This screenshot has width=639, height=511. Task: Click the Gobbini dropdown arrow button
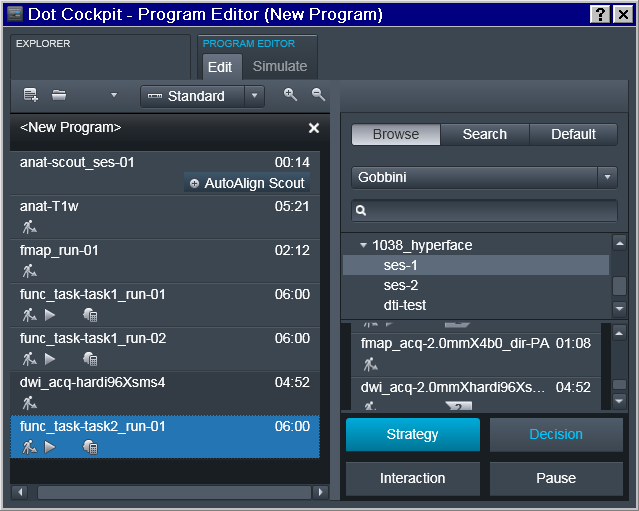point(608,177)
